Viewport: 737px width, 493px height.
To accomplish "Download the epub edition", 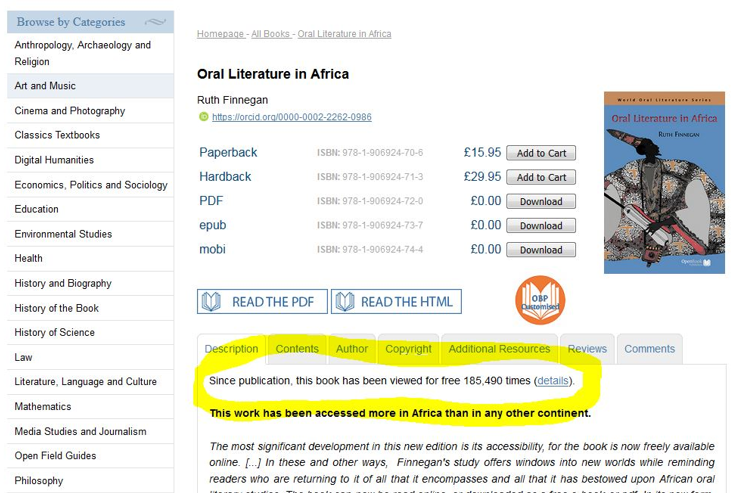I will pyautogui.click(x=541, y=226).
